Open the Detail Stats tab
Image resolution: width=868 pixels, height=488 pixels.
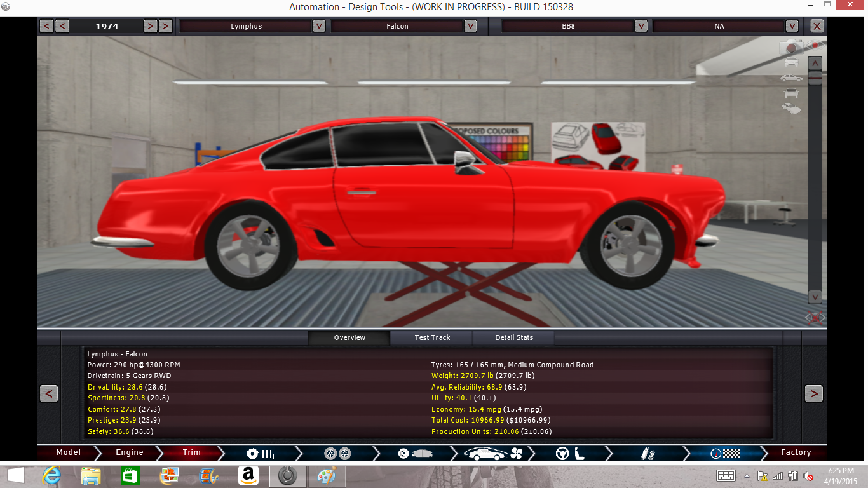513,337
